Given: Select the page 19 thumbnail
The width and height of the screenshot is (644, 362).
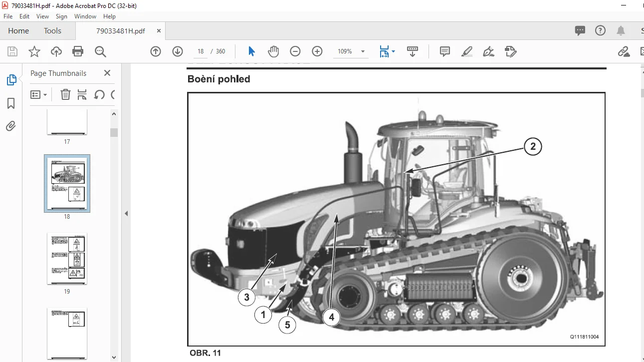Looking at the screenshot, I should pyautogui.click(x=67, y=259).
